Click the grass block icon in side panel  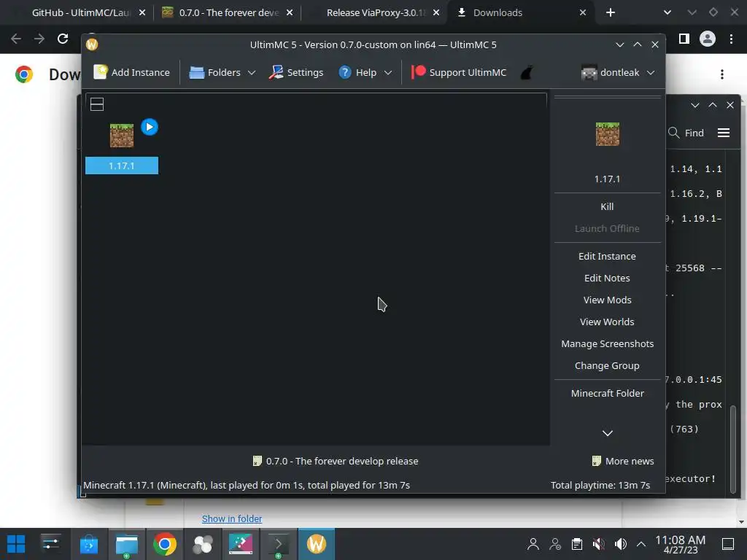coord(608,134)
